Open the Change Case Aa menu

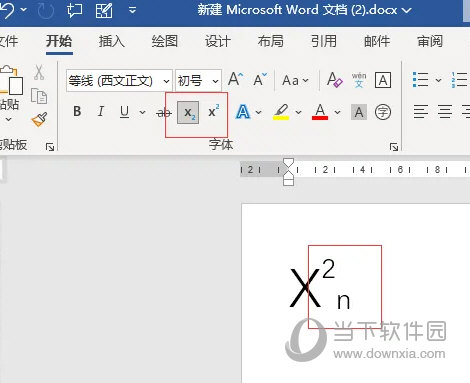(x=295, y=80)
